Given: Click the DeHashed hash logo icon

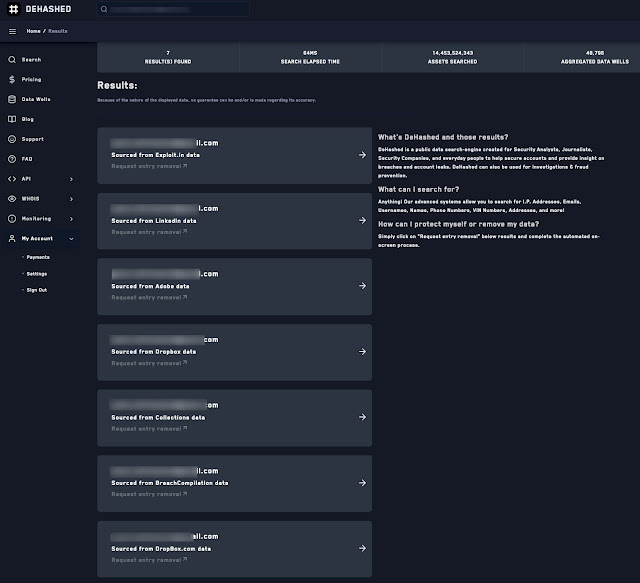Looking at the screenshot, I should [x=13, y=9].
